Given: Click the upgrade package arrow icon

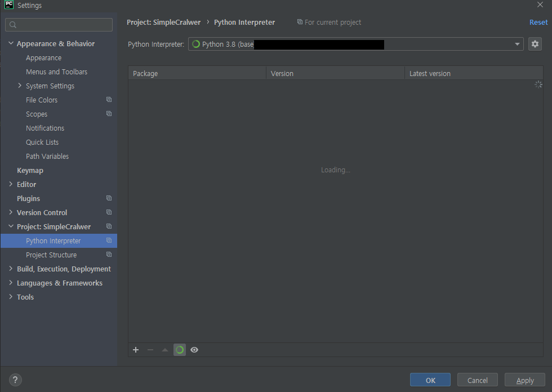Looking at the screenshot, I should pyautogui.click(x=164, y=350).
